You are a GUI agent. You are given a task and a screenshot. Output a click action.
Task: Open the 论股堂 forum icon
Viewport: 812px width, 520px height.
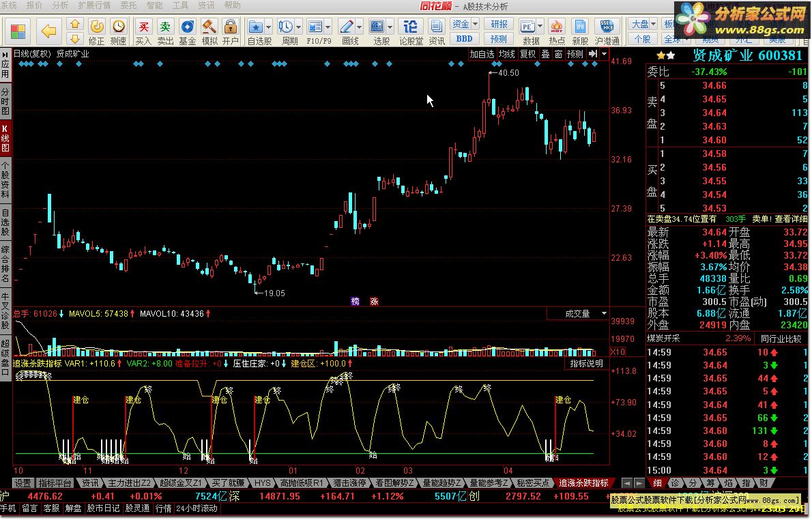(411, 27)
